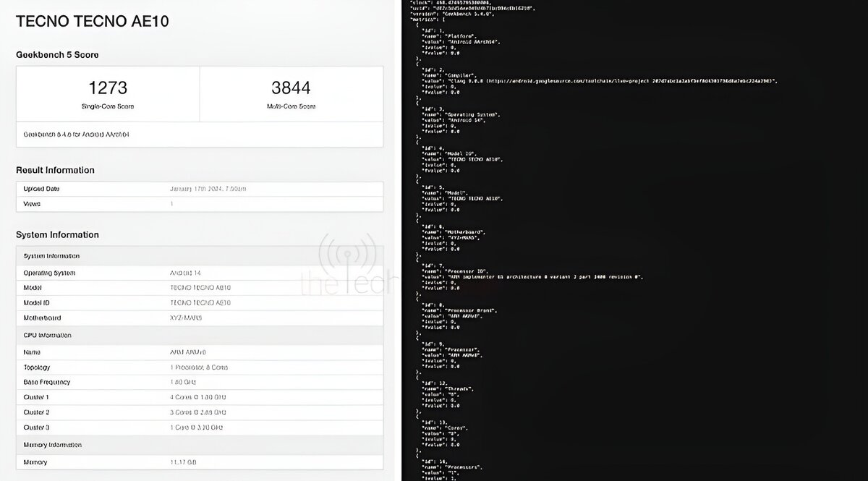Click the Clang compiler value line in the JSON
This screenshot has height=481, width=868.
pyautogui.click(x=600, y=81)
